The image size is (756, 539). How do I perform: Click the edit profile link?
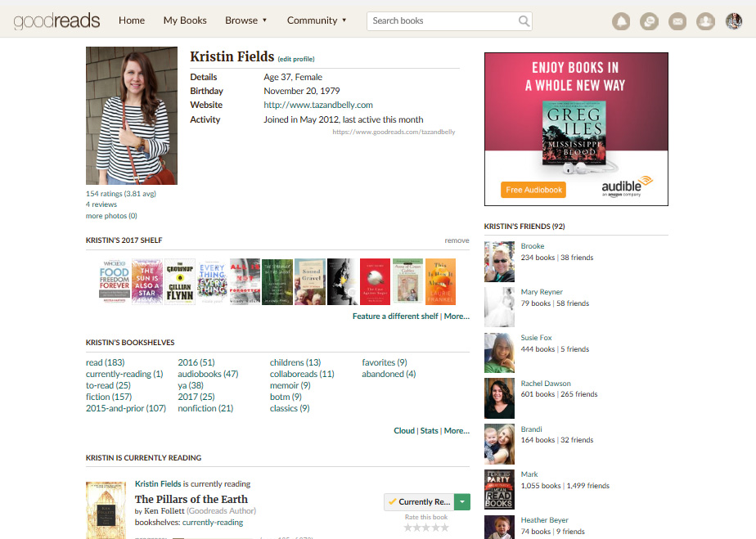[296, 59]
